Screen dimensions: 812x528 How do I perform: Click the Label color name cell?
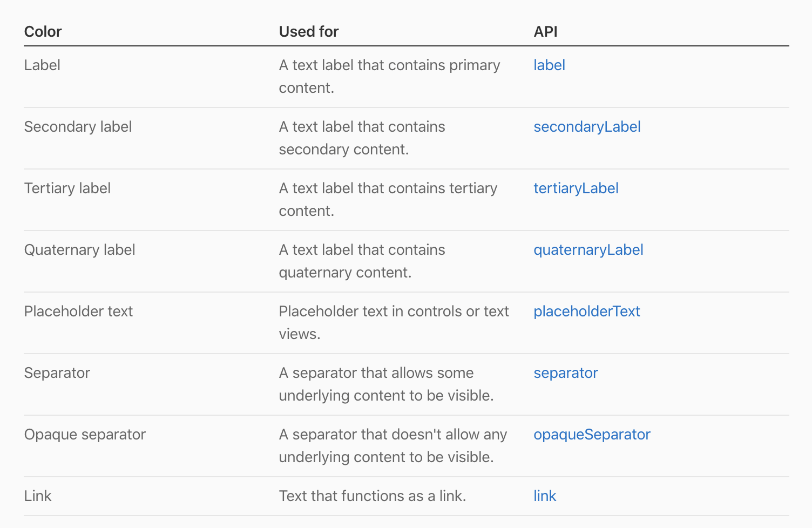pyautogui.click(x=42, y=65)
